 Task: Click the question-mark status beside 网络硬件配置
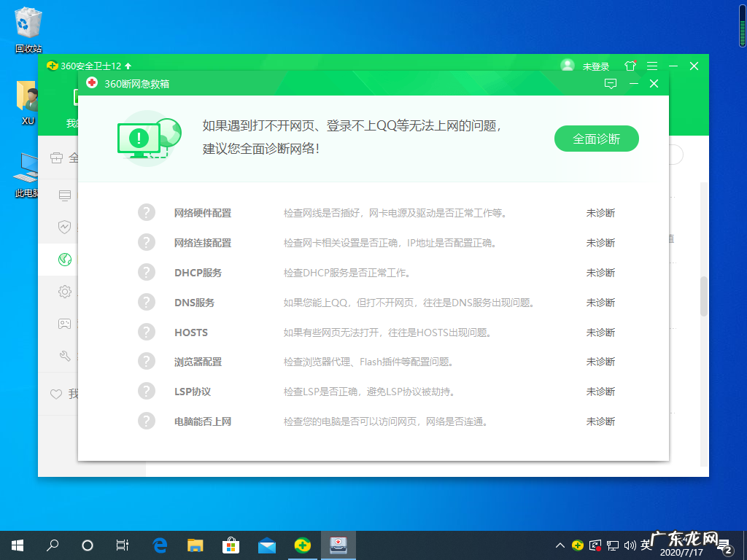146,212
